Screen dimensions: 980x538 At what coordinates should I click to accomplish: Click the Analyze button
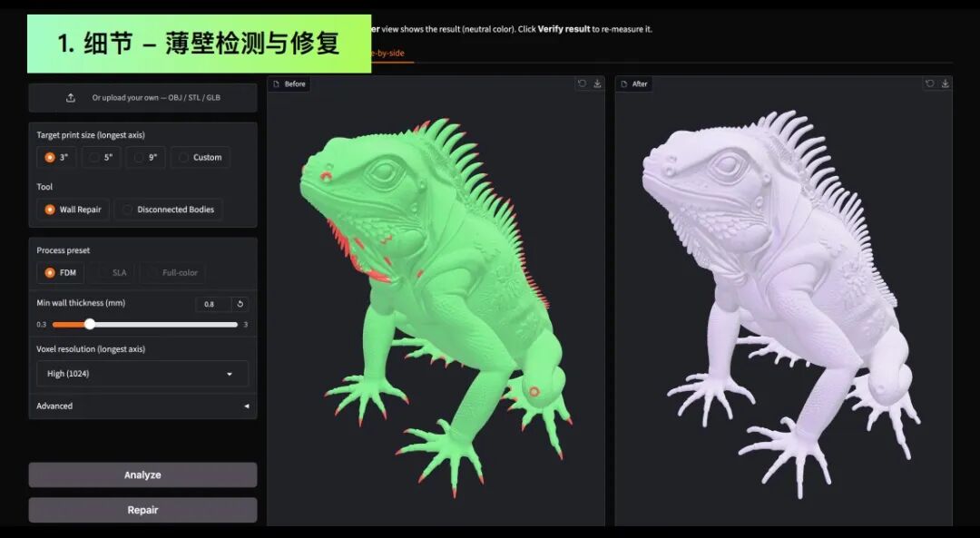(142, 474)
